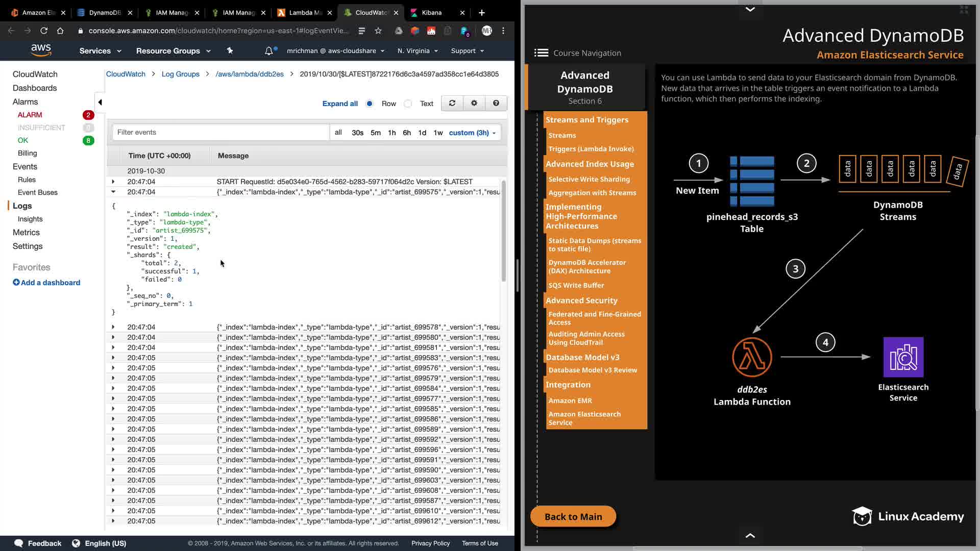Switch to the Kibana browser tab
980x551 pixels.
point(432,13)
